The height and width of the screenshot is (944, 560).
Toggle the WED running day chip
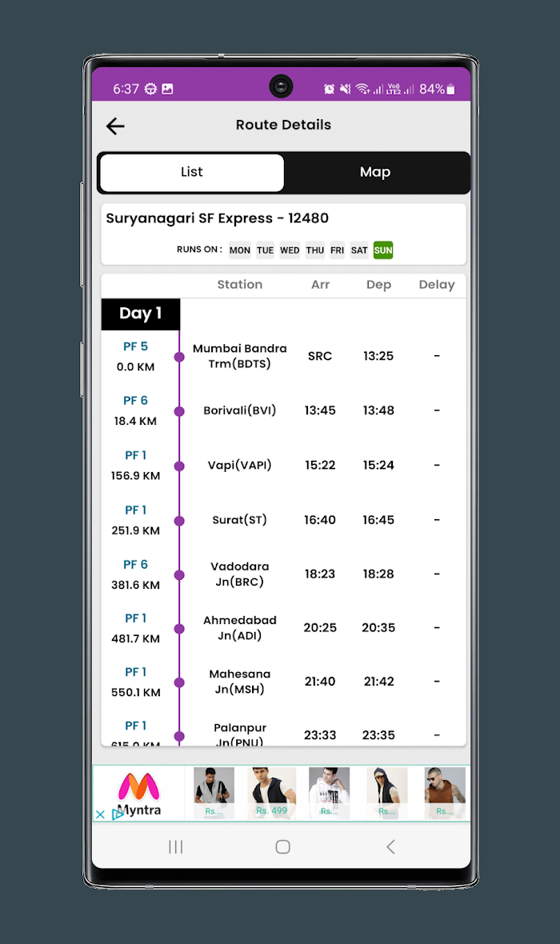[290, 250]
